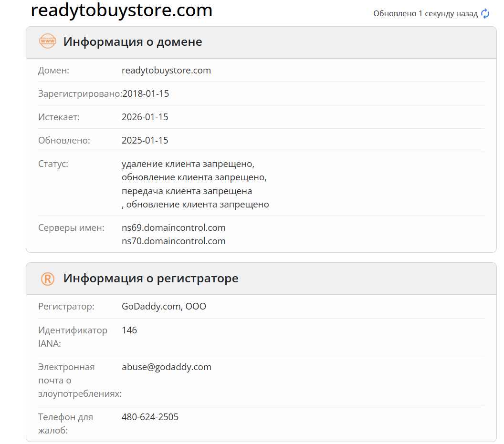The width and height of the screenshot is (504, 444).
Task: Click the domain value readytobuystore.com in the table
Action: (166, 71)
